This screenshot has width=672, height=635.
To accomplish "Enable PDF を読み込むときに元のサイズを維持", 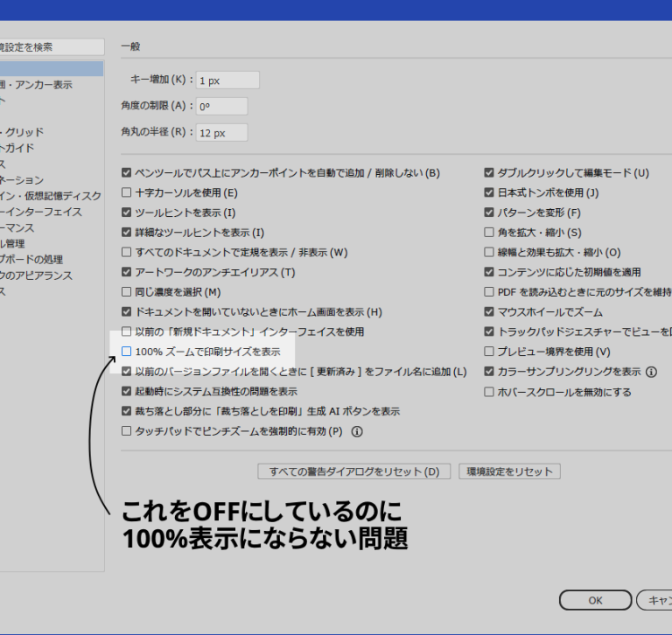I will point(488,292).
